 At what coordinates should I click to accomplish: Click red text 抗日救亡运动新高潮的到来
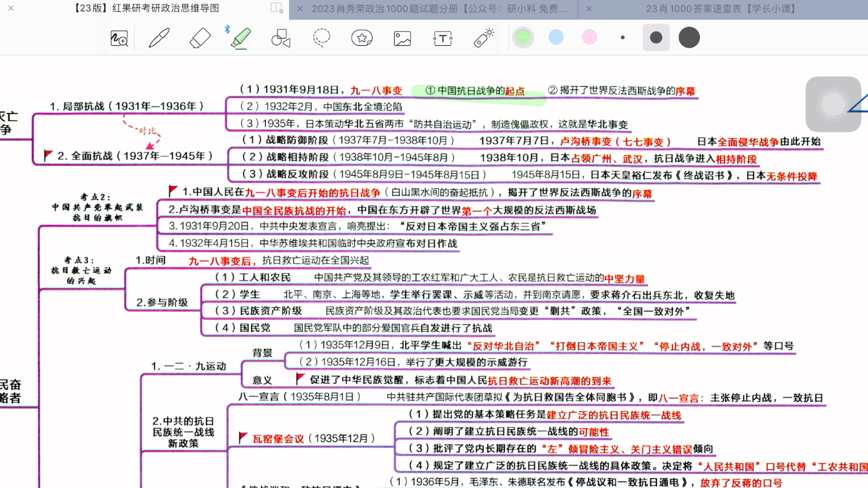tap(550, 381)
